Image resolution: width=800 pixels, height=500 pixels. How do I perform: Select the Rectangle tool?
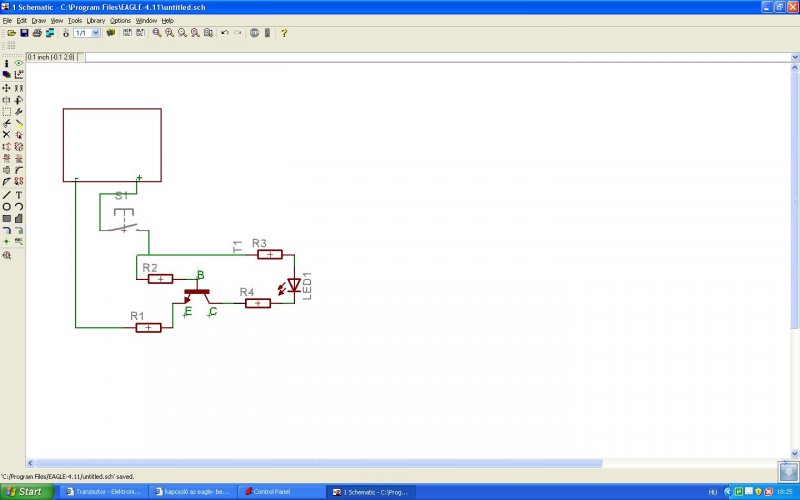(6, 218)
